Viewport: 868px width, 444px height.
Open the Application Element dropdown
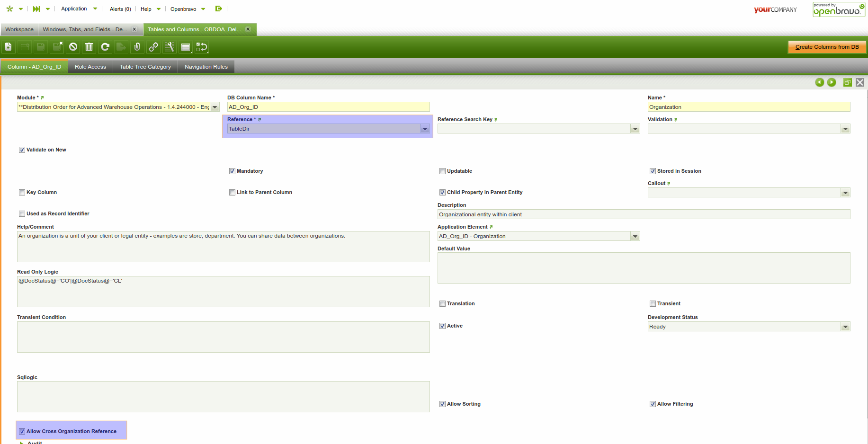click(x=635, y=236)
